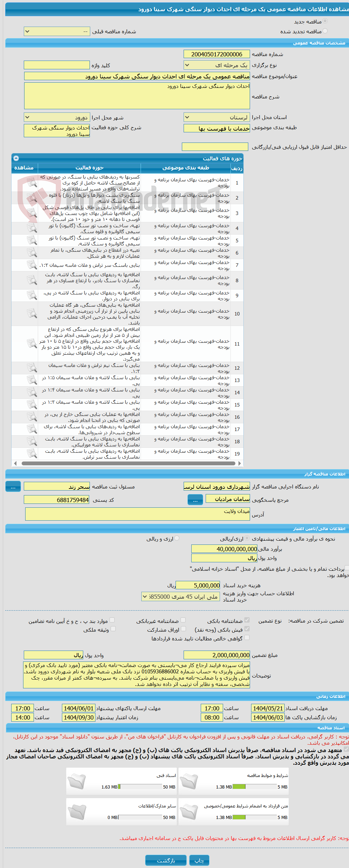This screenshot has width=349, height=868.
Task: Open view icon for activity row 7
Action: [32, 265]
